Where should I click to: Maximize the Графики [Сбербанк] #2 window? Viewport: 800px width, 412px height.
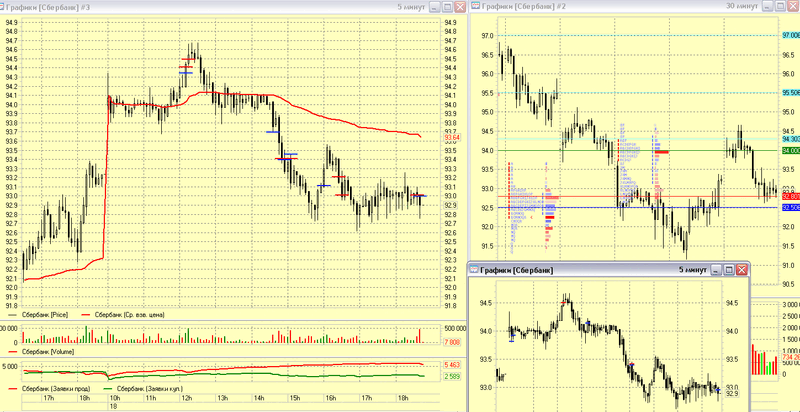coord(780,6)
